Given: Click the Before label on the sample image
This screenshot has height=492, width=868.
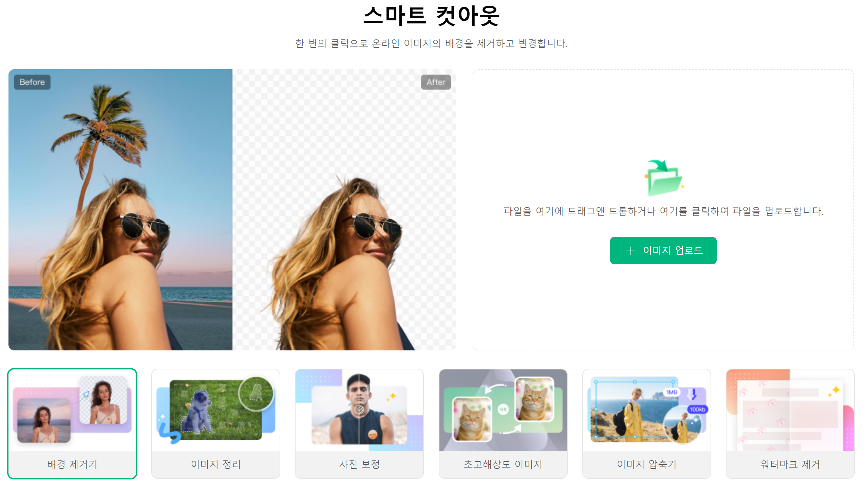Looking at the screenshot, I should pyautogui.click(x=32, y=82).
